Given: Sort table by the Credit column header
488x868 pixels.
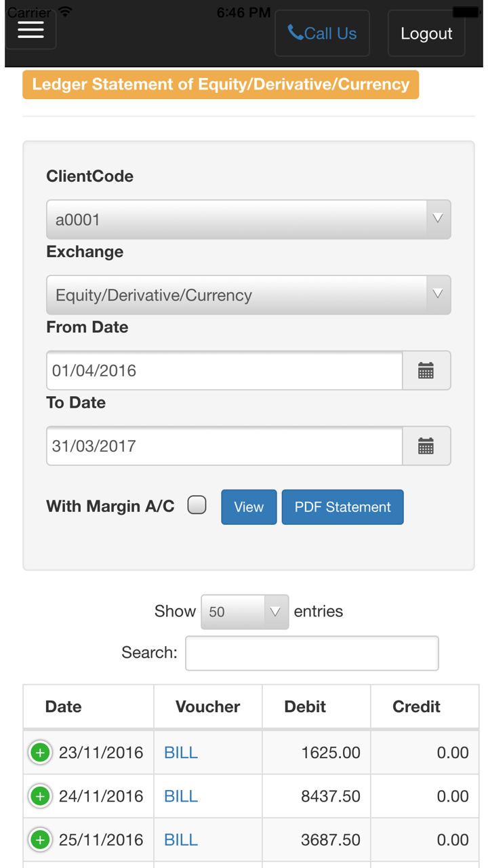Looking at the screenshot, I should pyautogui.click(x=416, y=707).
